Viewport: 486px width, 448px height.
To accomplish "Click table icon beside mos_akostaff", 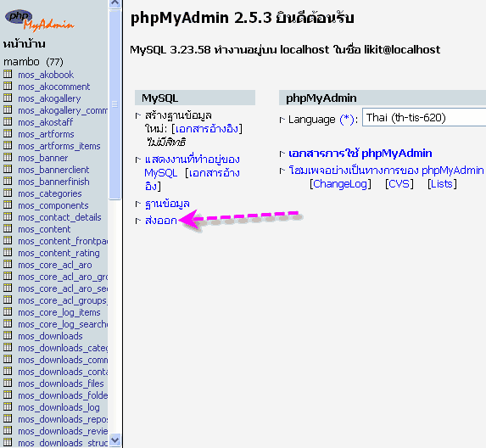I will 8,121.
